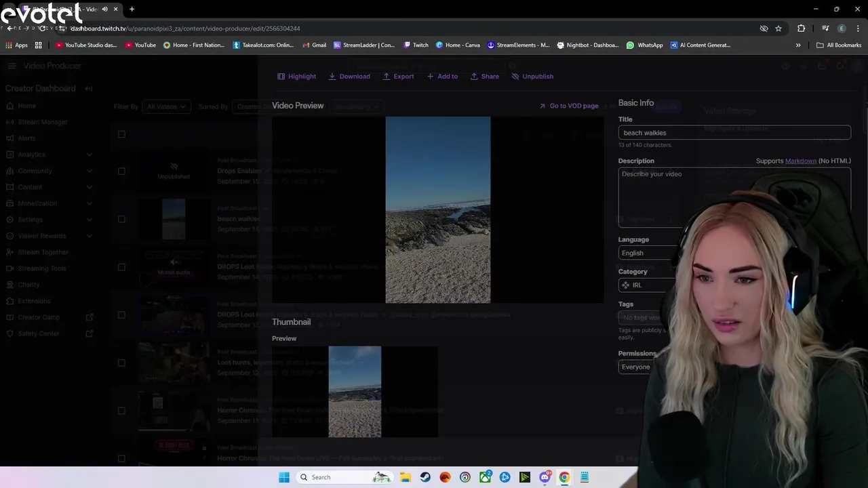Open Discord from the taskbar
868x488 pixels.
[x=545, y=477]
